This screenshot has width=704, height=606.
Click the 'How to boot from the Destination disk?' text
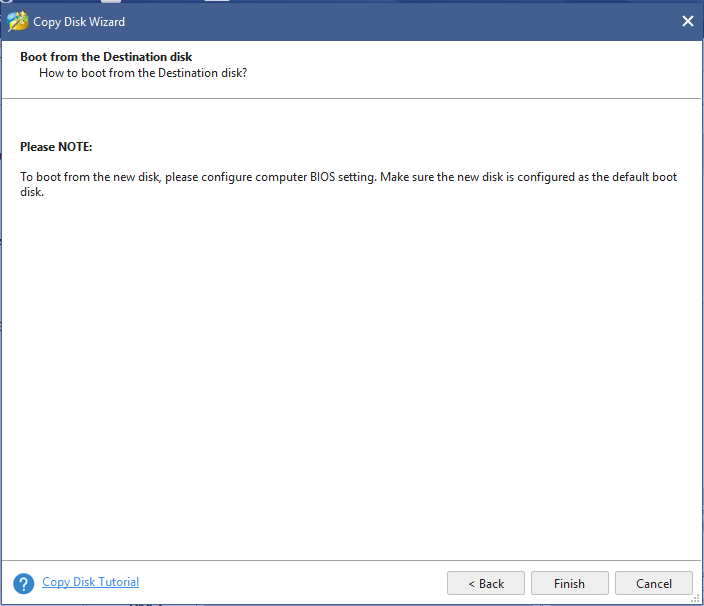tap(143, 73)
